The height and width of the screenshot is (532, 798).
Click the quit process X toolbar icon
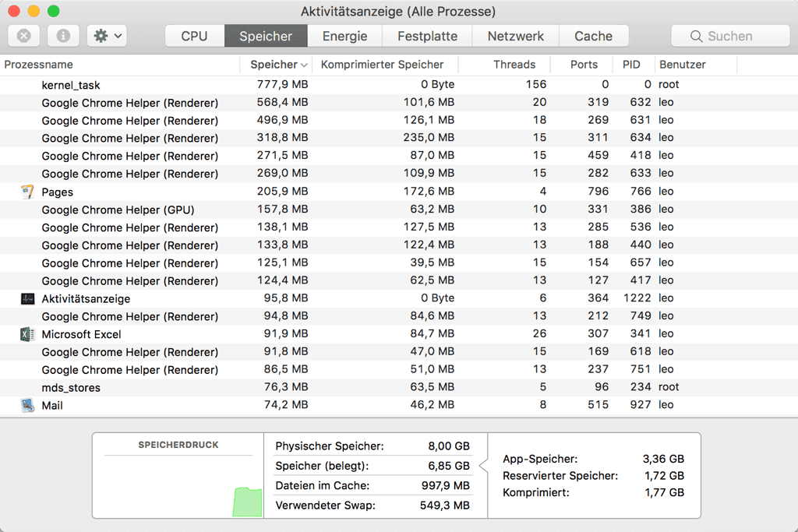(24, 36)
